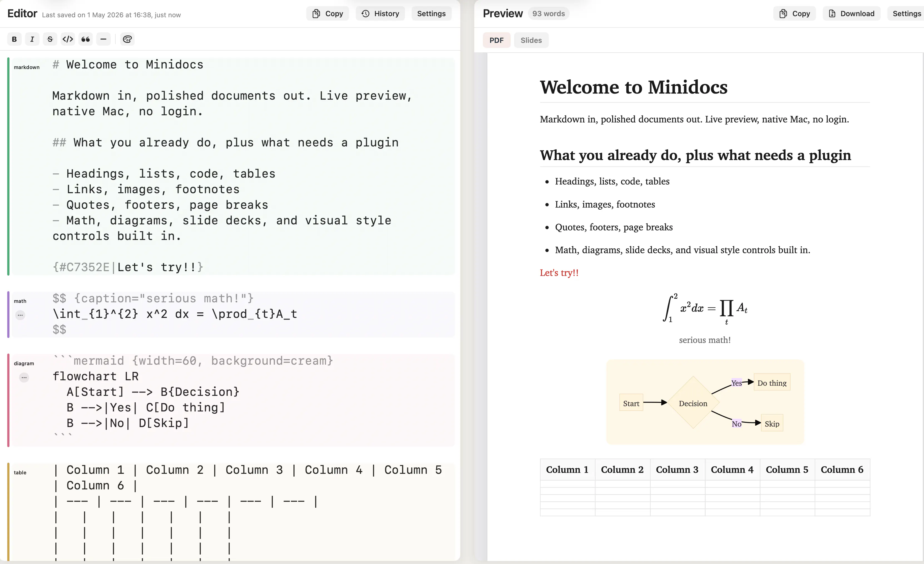Click the 'Do thing' node in the flowchart

click(x=772, y=382)
